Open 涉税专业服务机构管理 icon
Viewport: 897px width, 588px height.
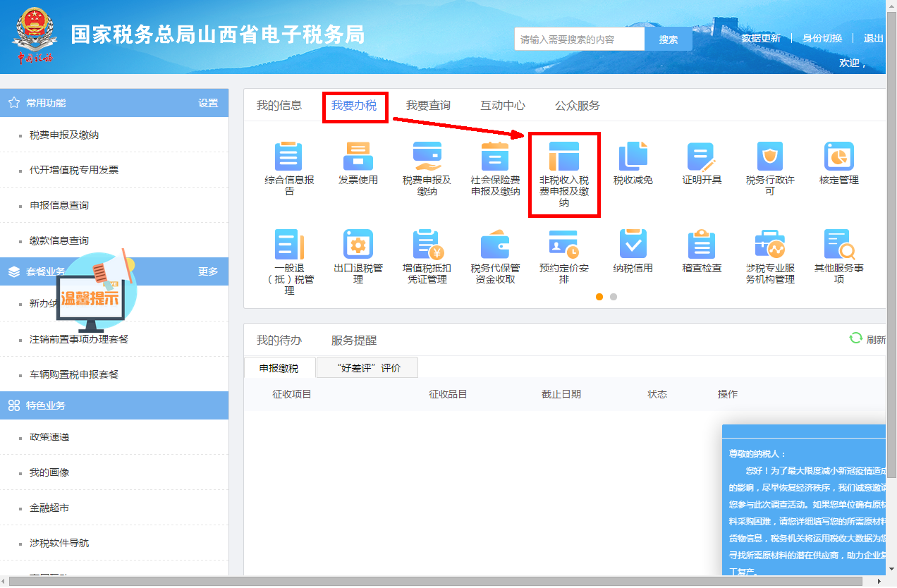(x=770, y=245)
